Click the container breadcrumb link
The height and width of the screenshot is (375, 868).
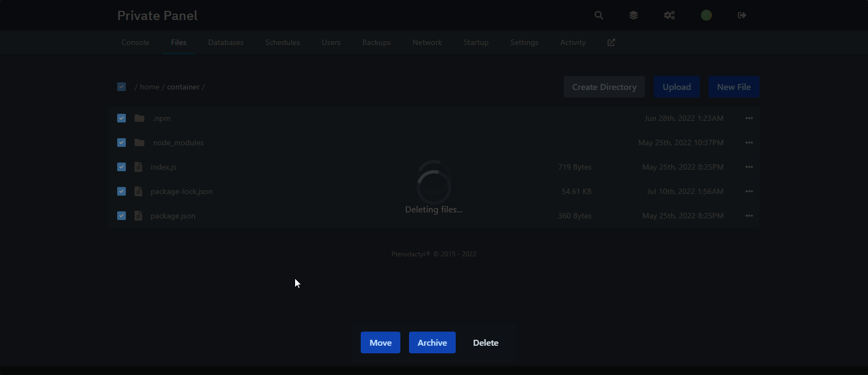click(x=183, y=87)
